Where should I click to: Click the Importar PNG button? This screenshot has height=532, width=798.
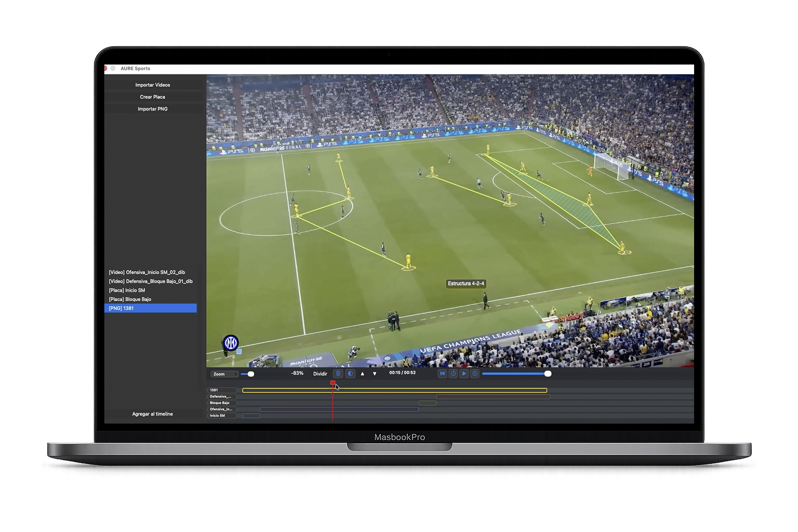click(x=152, y=109)
